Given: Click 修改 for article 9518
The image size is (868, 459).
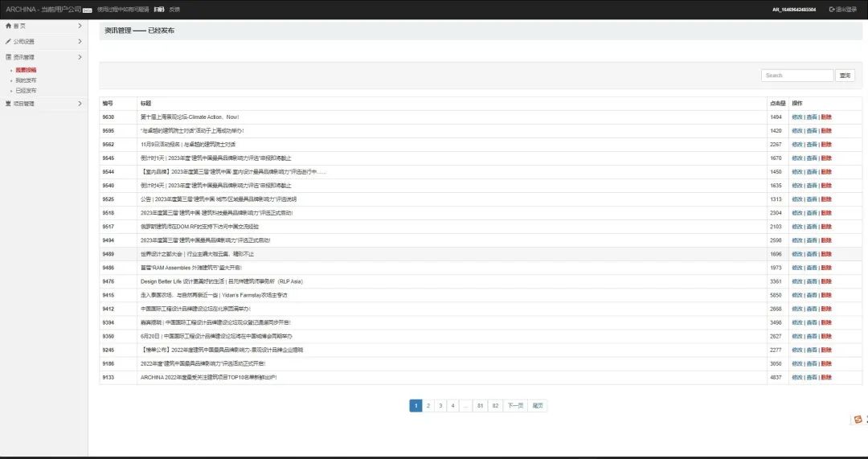Looking at the screenshot, I should pyautogui.click(x=797, y=212).
